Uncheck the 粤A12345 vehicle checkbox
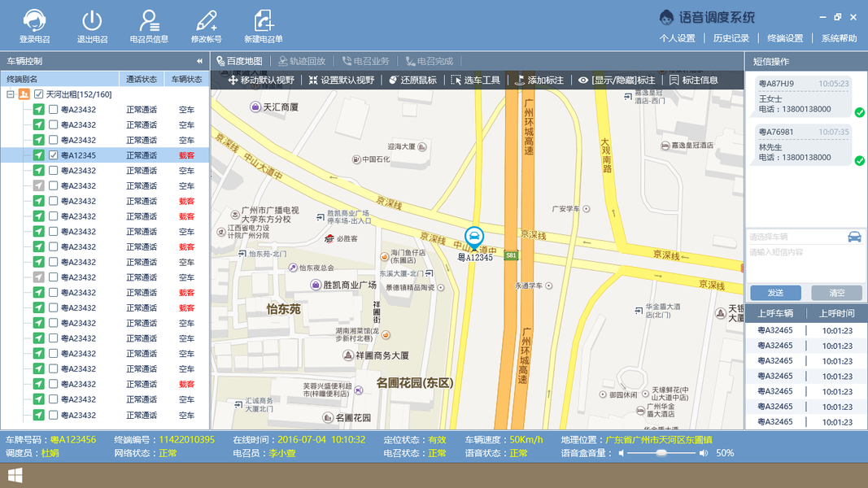 53,155
